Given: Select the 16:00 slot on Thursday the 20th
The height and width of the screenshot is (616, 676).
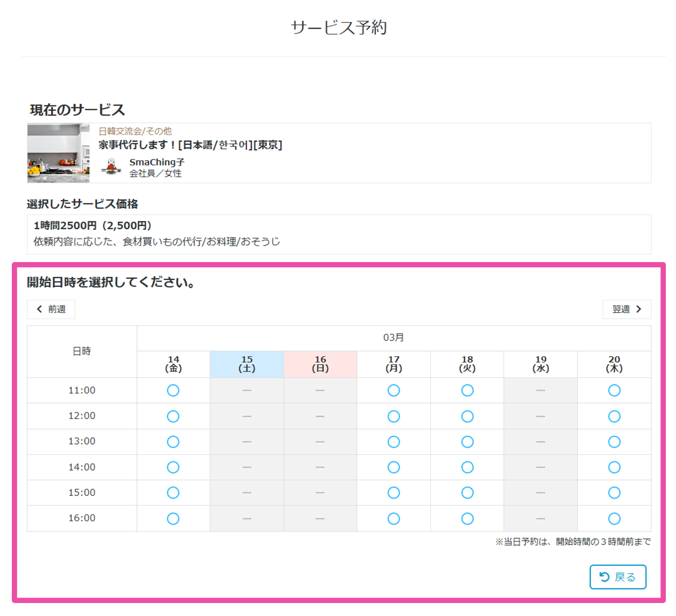Looking at the screenshot, I should tap(614, 518).
